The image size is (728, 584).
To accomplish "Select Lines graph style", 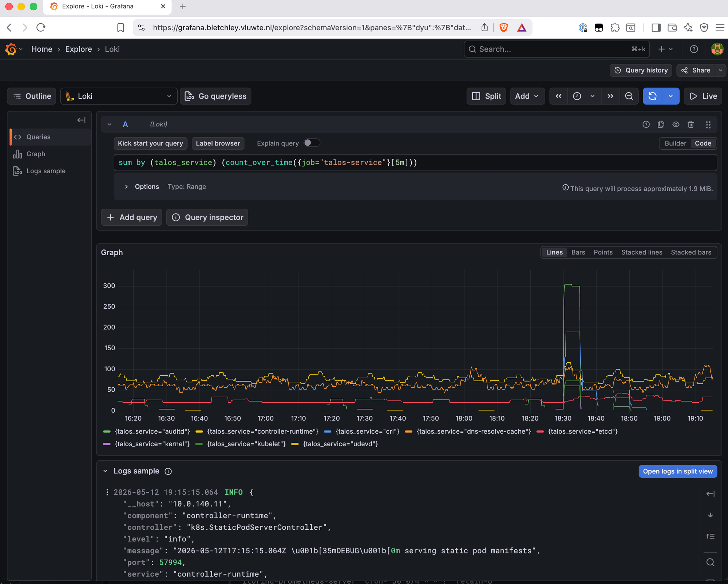I will point(554,252).
